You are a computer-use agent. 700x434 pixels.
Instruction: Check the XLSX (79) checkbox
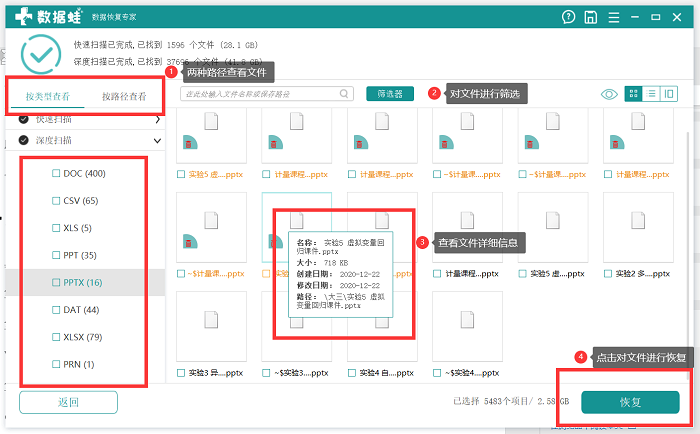tap(56, 337)
